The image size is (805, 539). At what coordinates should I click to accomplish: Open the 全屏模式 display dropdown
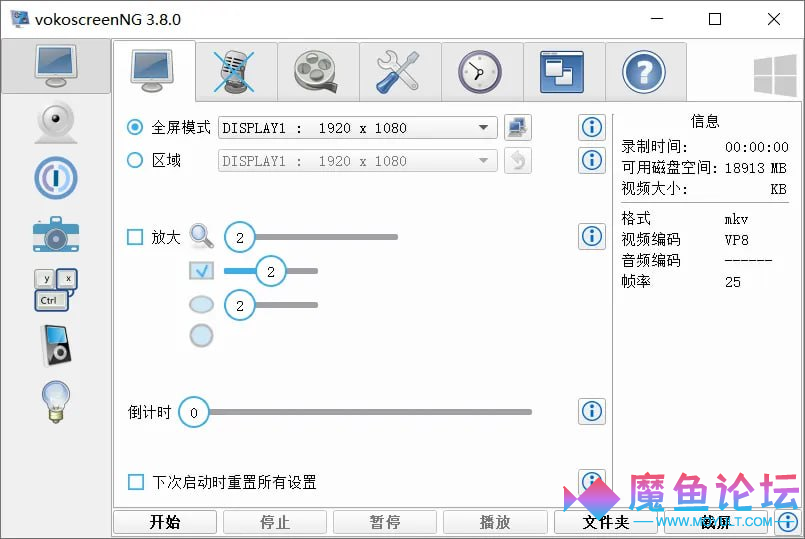coord(358,128)
